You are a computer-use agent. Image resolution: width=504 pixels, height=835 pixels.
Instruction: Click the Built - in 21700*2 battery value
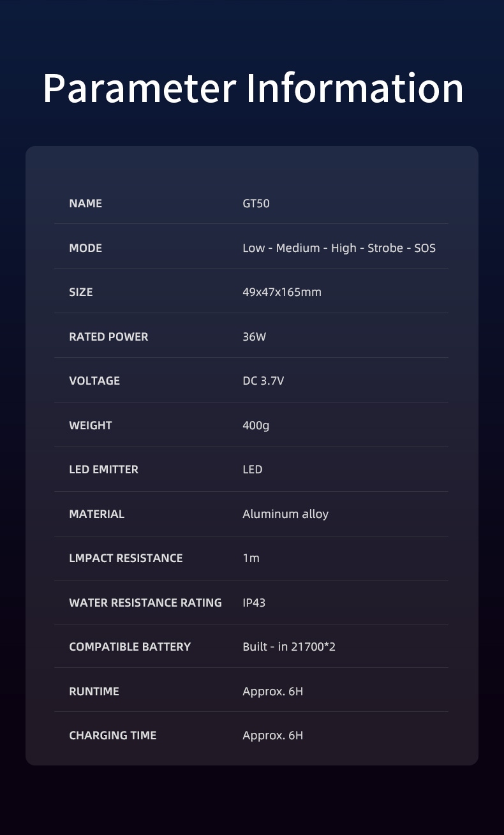point(289,647)
